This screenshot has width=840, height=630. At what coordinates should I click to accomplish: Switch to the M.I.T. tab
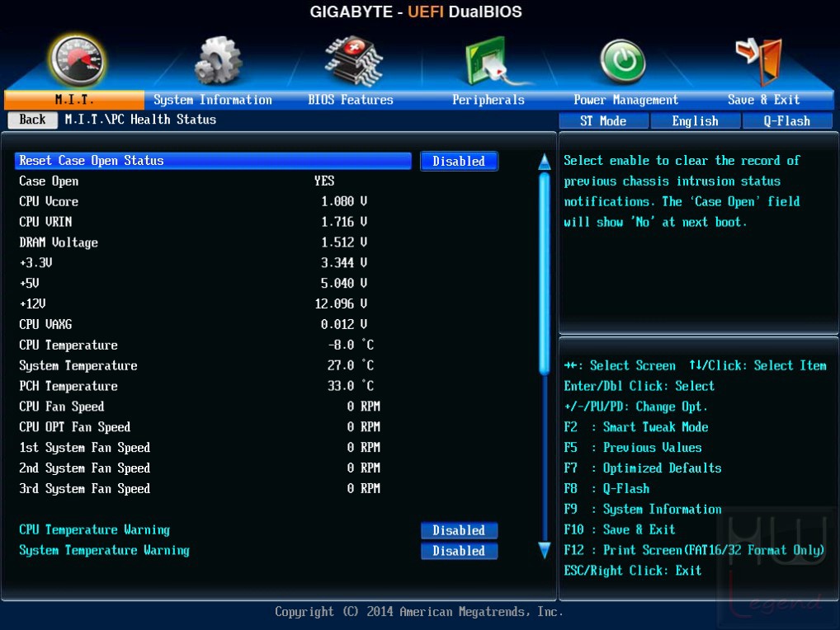tap(74, 100)
